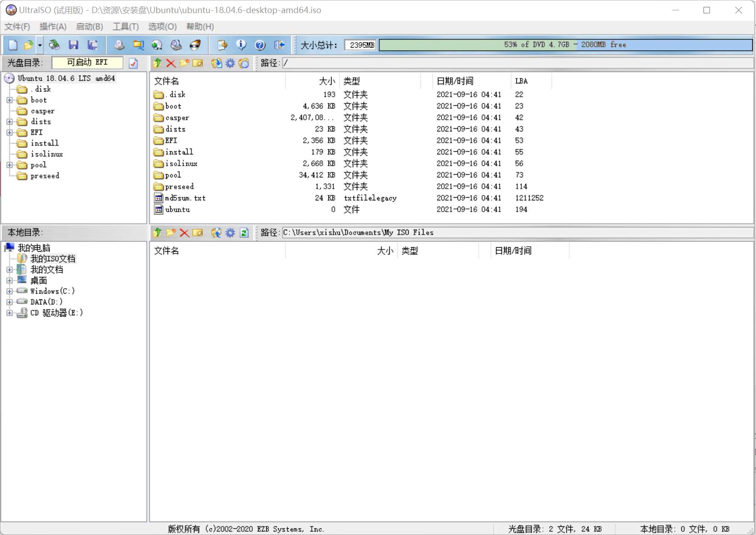
Task: Open an image file with the folder icon
Action: (28, 45)
